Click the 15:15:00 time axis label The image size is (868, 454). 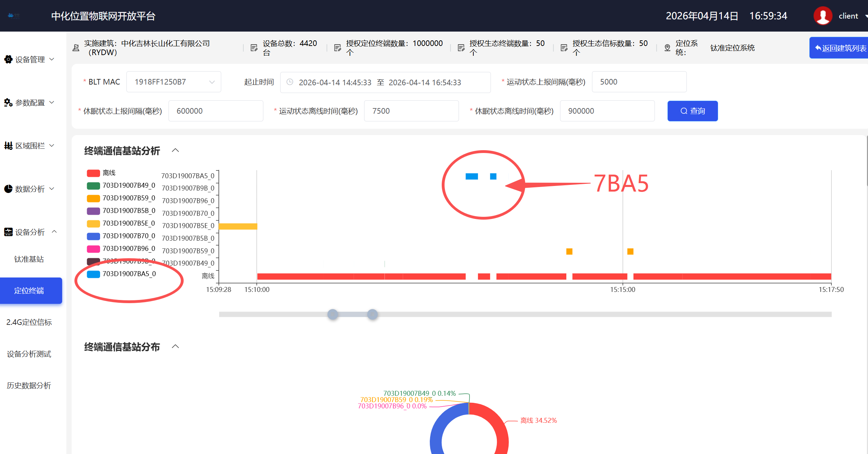click(x=623, y=289)
